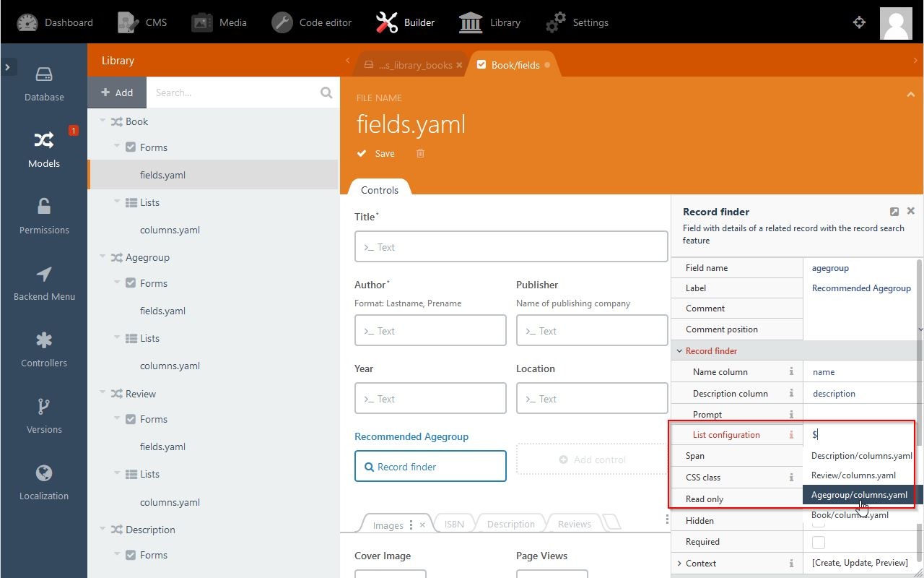
Task: Go to Controllers section
Action: (x=44, y=350)
